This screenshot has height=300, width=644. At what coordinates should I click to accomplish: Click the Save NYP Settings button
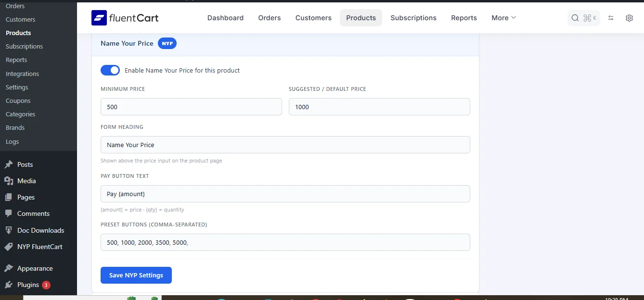coord(136,275)
